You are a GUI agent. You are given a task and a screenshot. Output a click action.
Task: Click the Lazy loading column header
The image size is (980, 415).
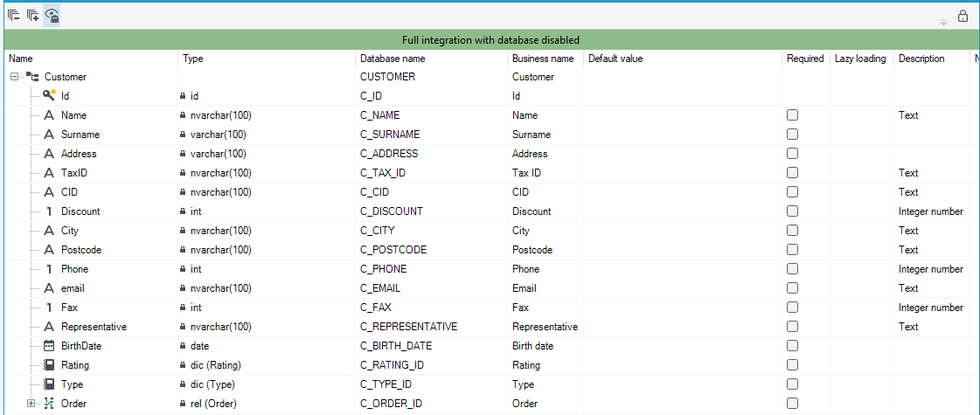pos(860,59)
